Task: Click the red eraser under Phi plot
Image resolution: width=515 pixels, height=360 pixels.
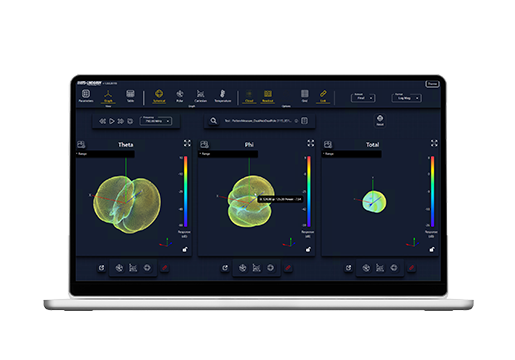Action: click(x=288, y=268)
